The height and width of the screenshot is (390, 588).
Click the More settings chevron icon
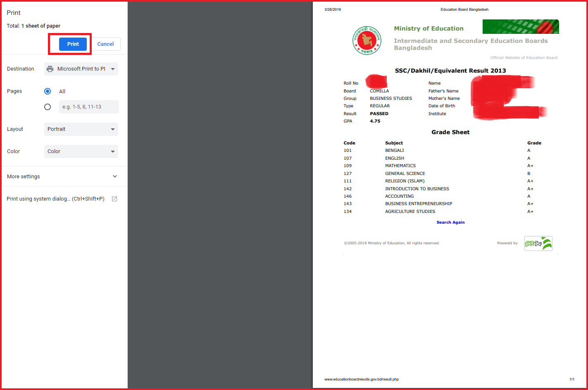114,176
